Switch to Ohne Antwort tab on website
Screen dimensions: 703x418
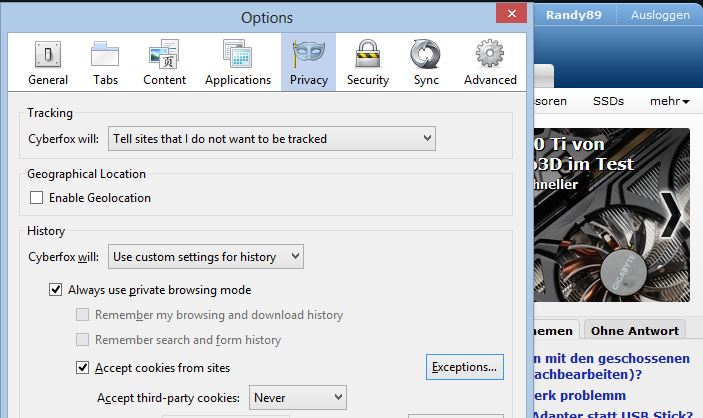coord(634,331)
